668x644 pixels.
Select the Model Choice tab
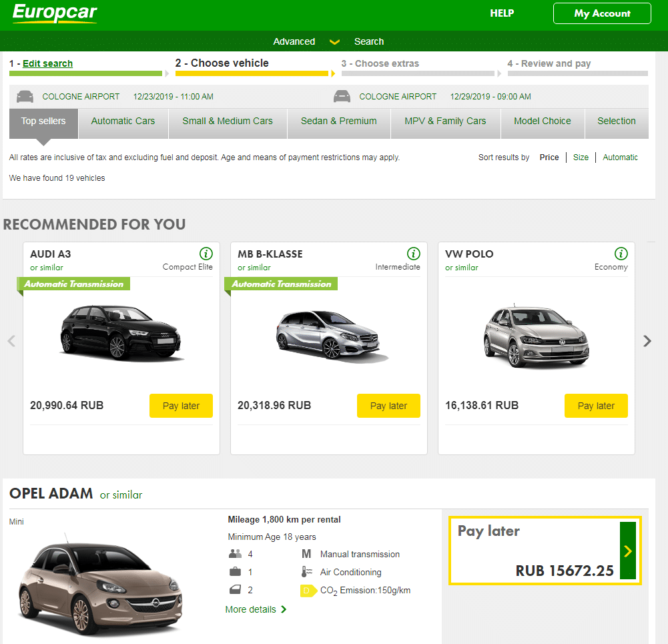pos(543,123)
